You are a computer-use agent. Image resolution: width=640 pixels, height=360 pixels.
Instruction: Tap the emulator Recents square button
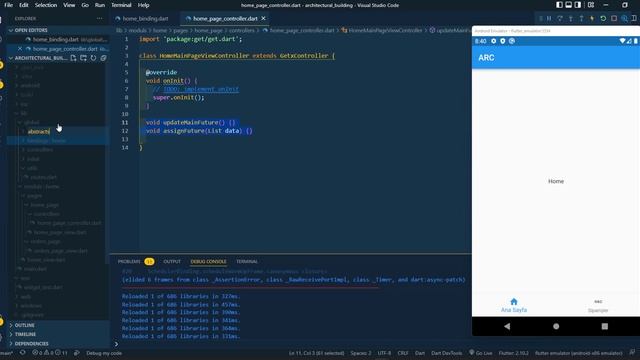tap(604, 326)
